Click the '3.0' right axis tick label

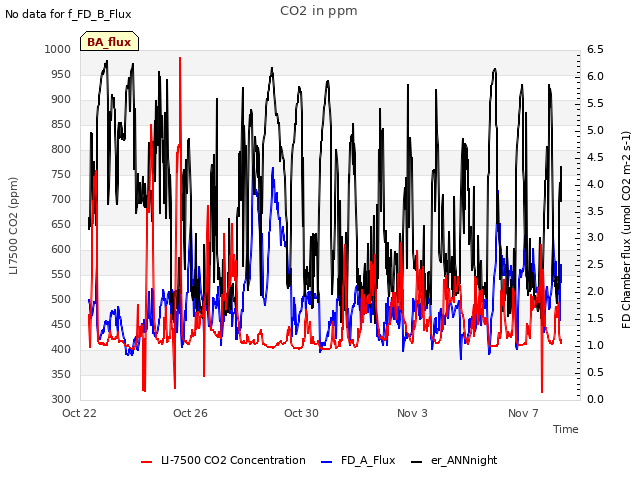pos(596,238)
